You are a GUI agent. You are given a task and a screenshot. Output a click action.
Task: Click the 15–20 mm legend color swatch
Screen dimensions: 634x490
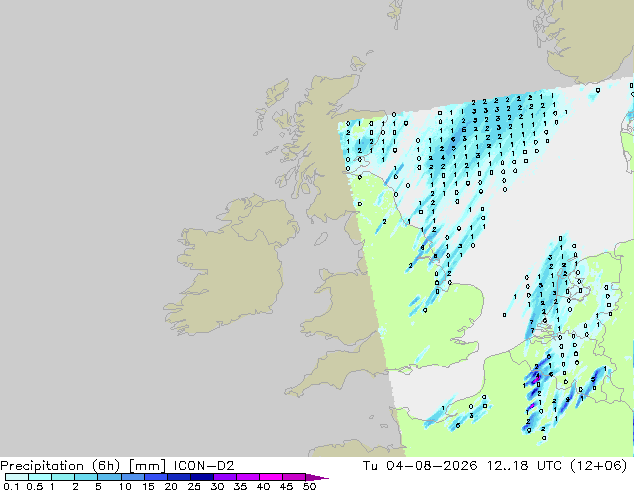click(155, 477)
